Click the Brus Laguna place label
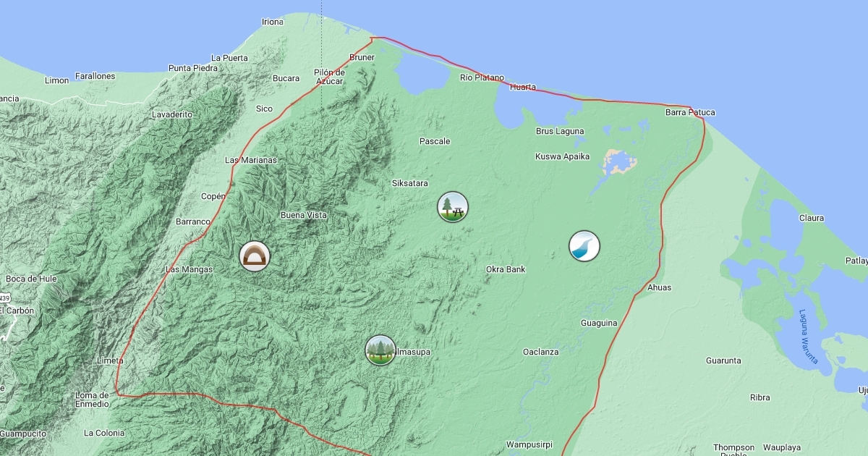Screen dimensions: 868x456 point(560,132)
